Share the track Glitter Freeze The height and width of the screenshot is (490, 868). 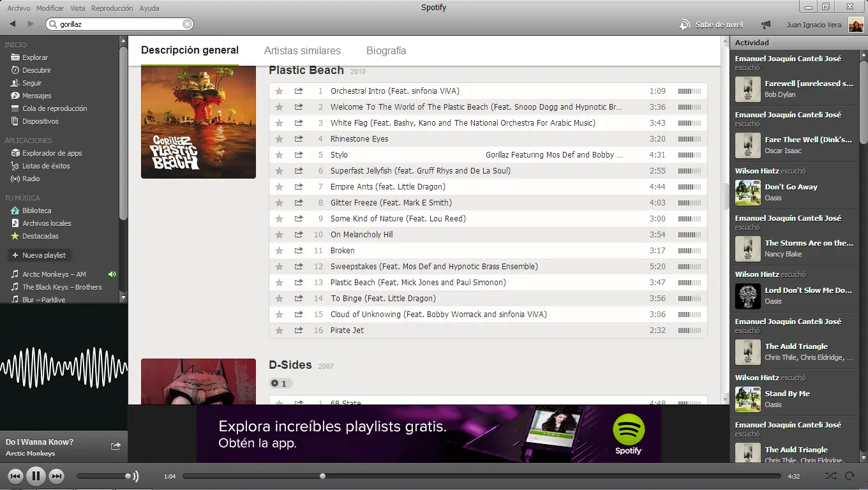[299, 202]
